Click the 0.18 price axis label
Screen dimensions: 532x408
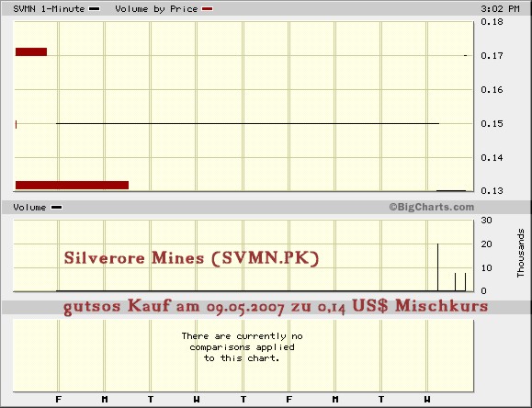(x=492, y=22)
